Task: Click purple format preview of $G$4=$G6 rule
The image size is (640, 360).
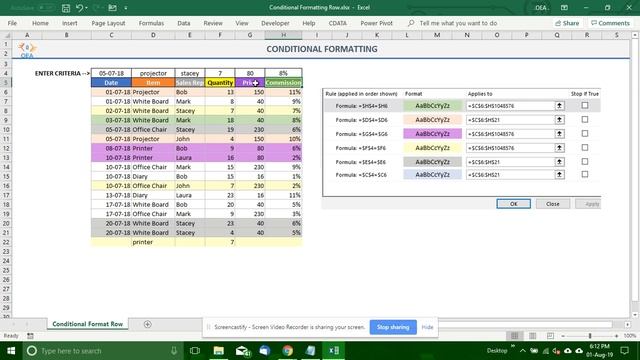Action: 432,133
